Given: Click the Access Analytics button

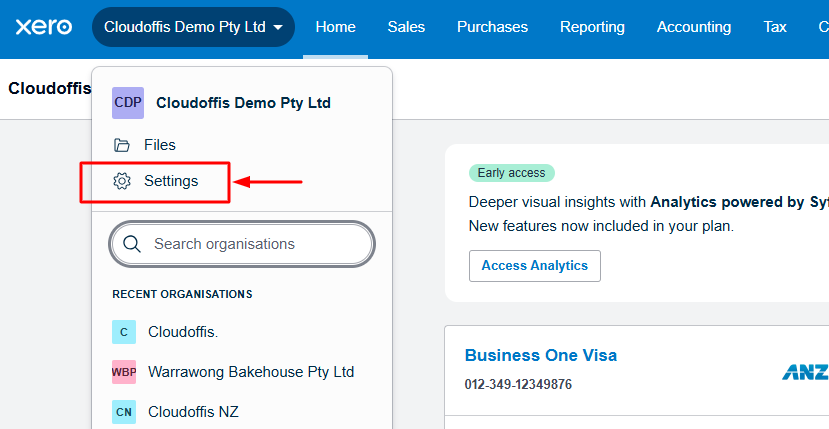Looking at the screenshot, I should coord(534,266).
